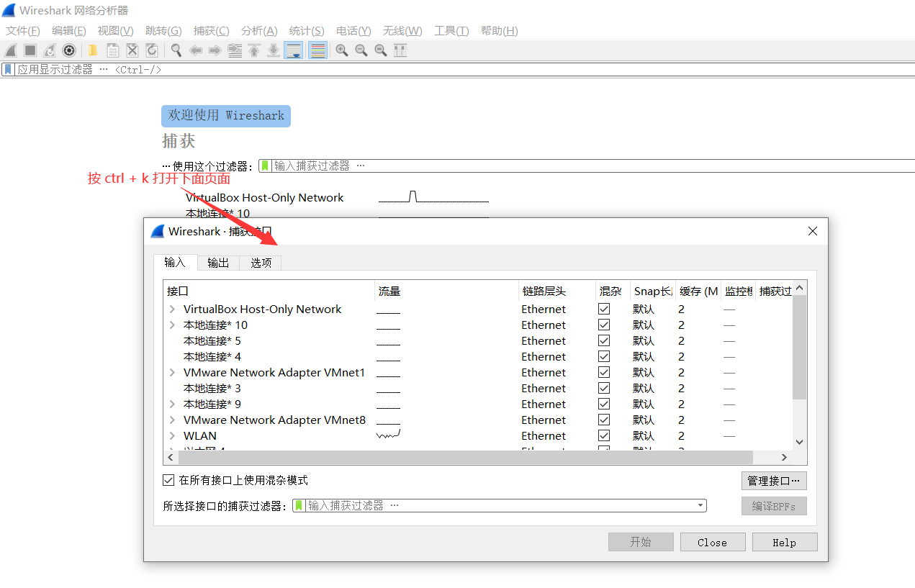Click the horizontal scrollbar right arrow in list

[x=785, y=458]
